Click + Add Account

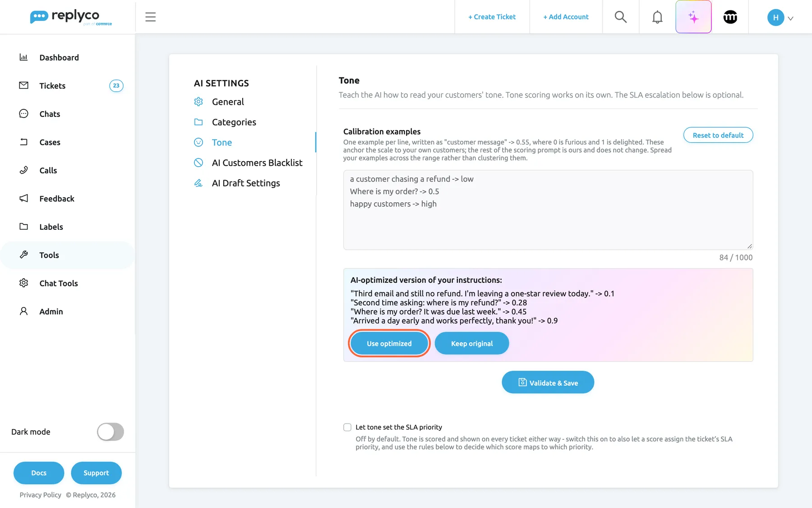coord(566,17)
